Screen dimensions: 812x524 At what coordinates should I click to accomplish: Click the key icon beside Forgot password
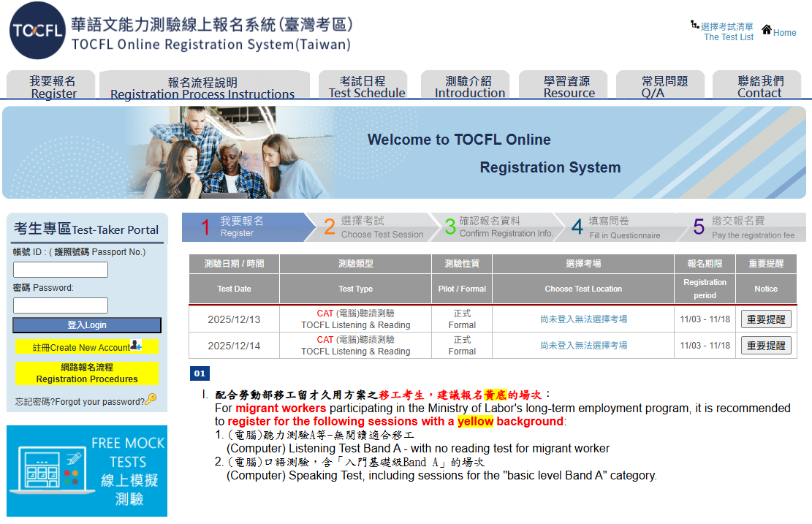[151, 399]
